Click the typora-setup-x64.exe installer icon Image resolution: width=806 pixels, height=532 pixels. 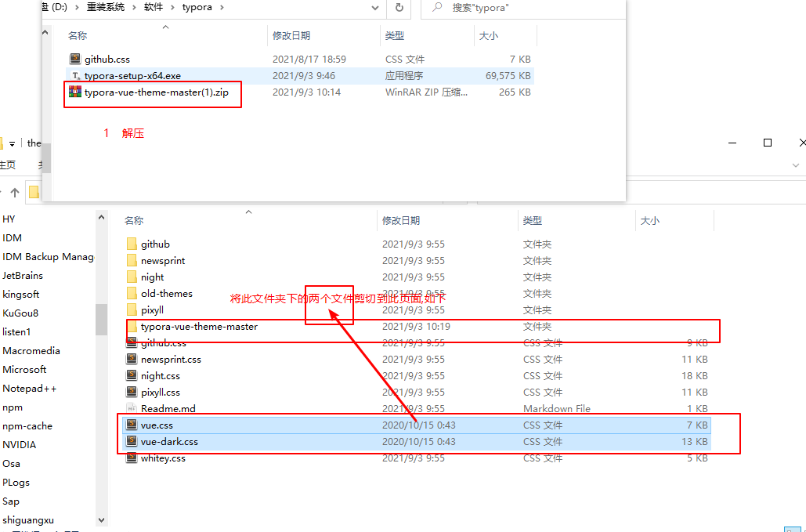pyautogui.click(x=75, y=75)
